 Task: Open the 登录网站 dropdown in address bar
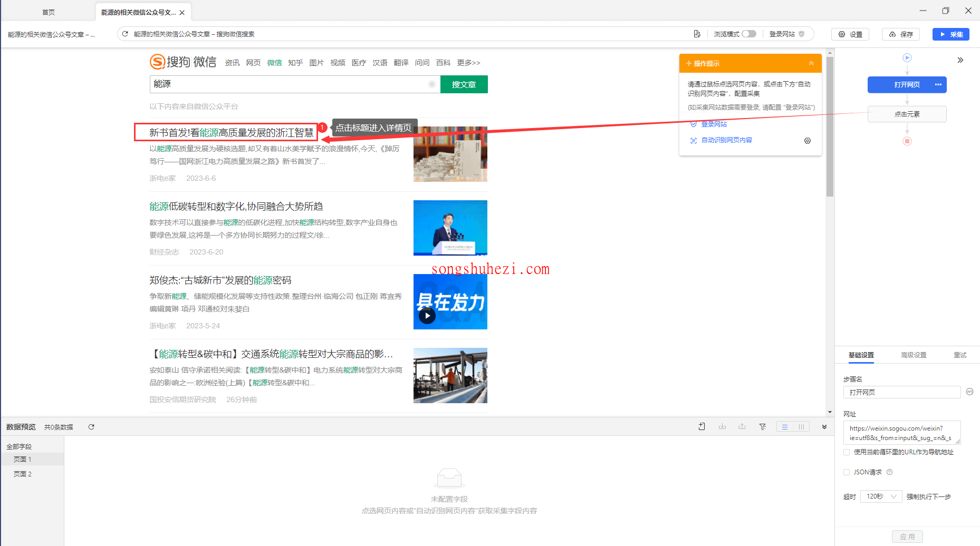pyautogui.click(x=786, y=34)
